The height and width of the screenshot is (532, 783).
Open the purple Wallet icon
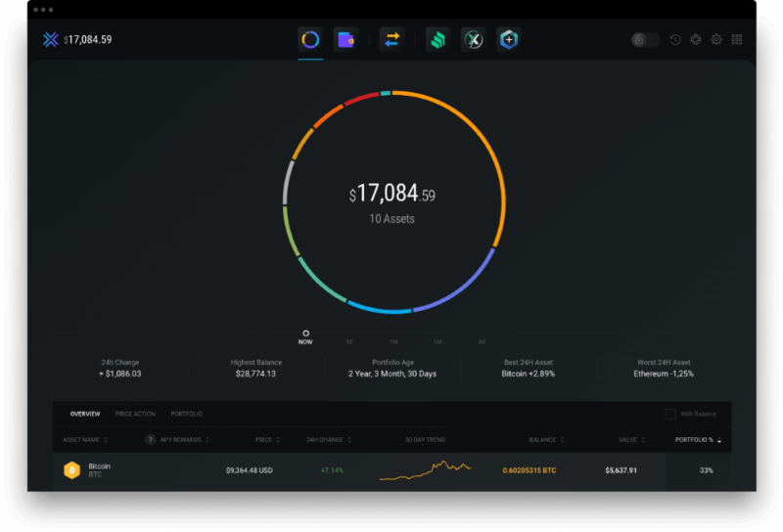tap(345, 39)
